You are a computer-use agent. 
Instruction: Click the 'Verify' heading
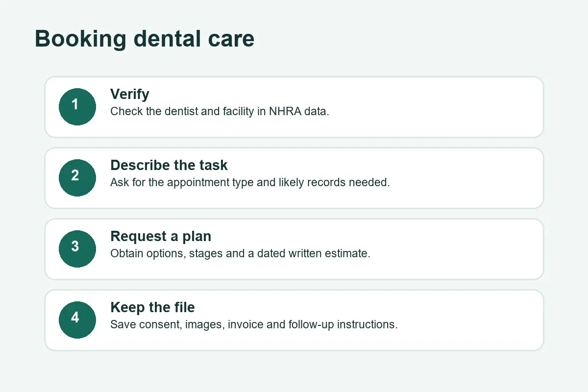coord(130,94)
